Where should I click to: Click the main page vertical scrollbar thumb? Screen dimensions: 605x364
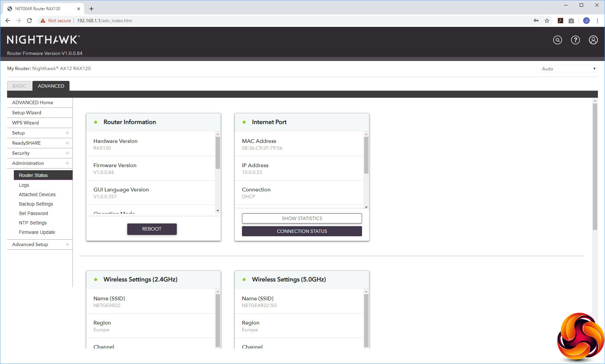coord(595,166)
